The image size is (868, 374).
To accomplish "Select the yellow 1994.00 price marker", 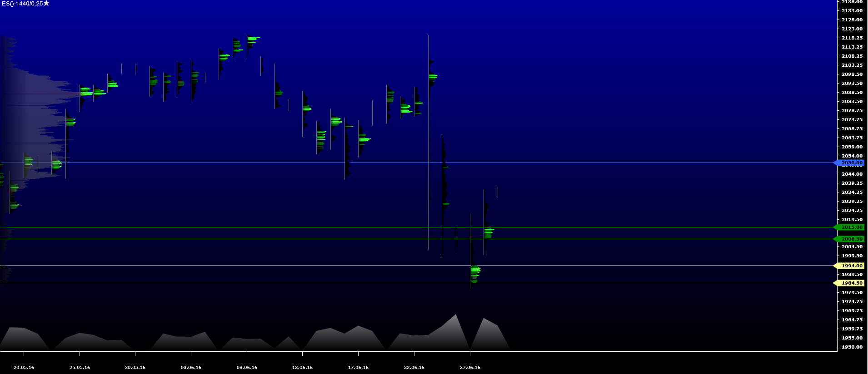I will pyautogui.click(x=851, y=266).
